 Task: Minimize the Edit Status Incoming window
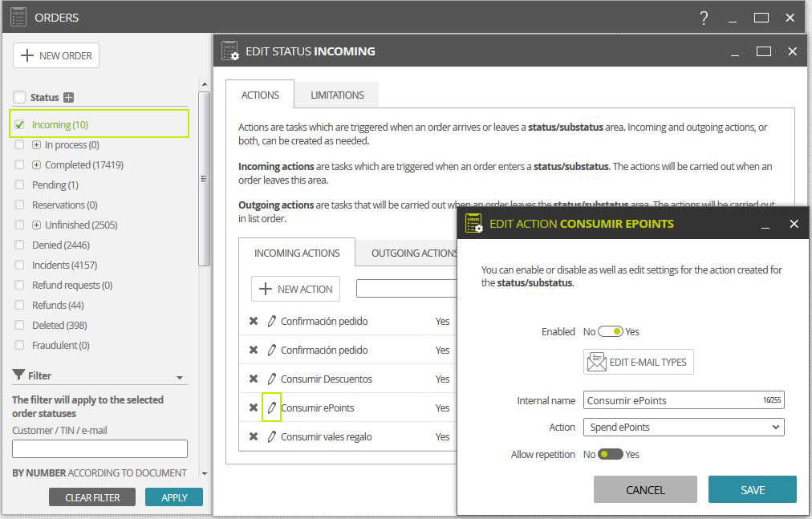735,54
